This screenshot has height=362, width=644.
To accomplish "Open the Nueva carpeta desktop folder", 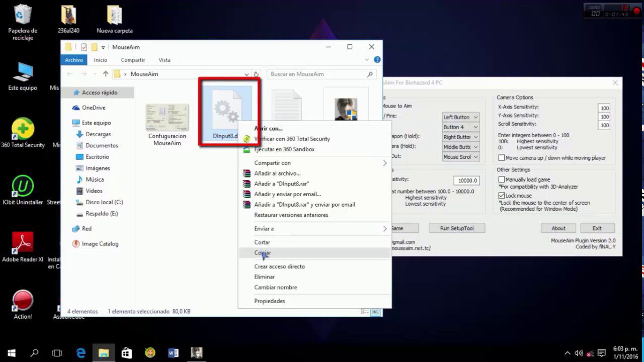I will (115, 20).
